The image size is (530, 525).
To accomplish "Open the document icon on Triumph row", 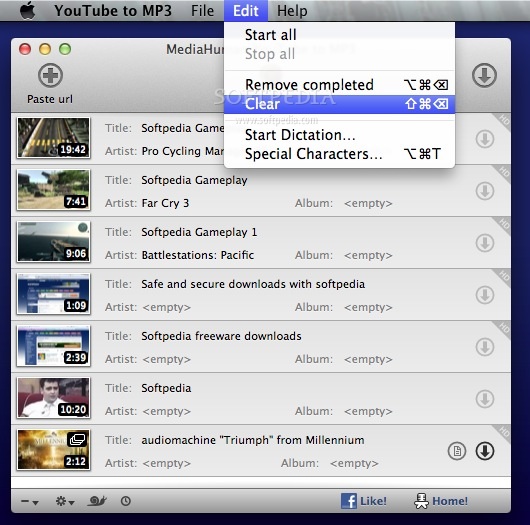I will [457, 451].
